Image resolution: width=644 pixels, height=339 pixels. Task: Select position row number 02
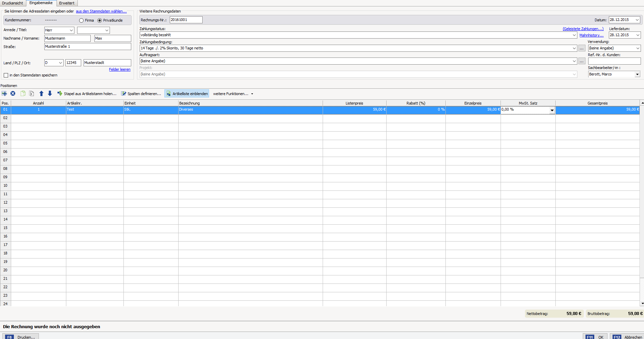tap(5, 118)
